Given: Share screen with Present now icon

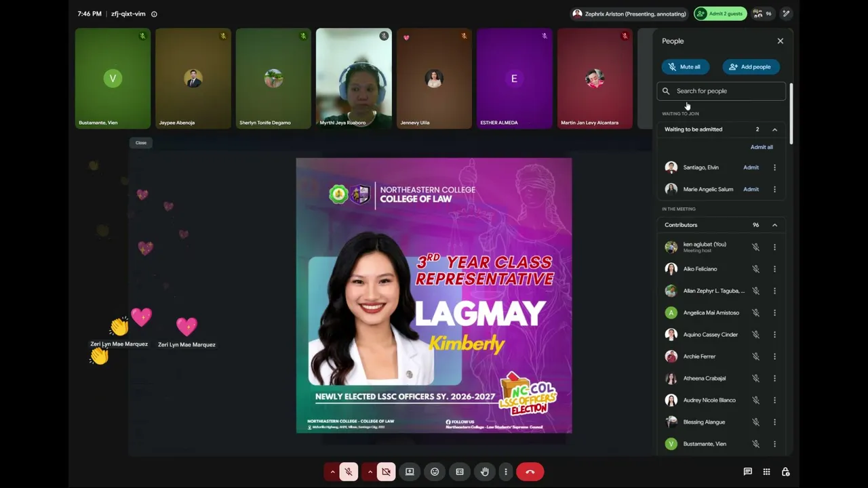Looking at the screenshot, I should (x=410, y=472).
